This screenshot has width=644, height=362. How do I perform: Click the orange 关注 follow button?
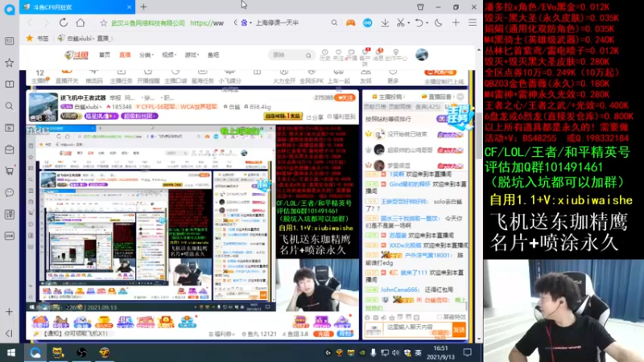pyautogui.click(x=345, y=97)
